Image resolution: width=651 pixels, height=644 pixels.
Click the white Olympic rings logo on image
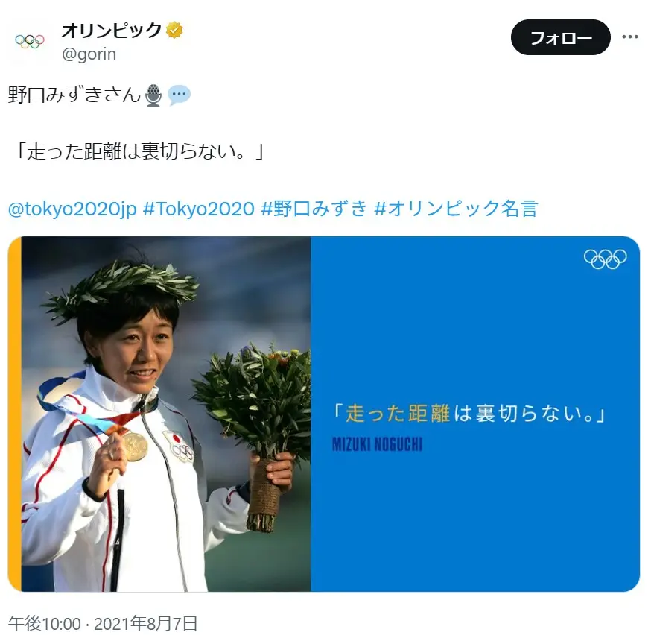click(x=605, y=259)
